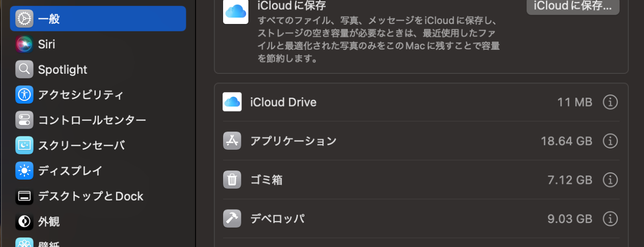
Task: Open Siri settings icon
Action: tap(24, 44)
